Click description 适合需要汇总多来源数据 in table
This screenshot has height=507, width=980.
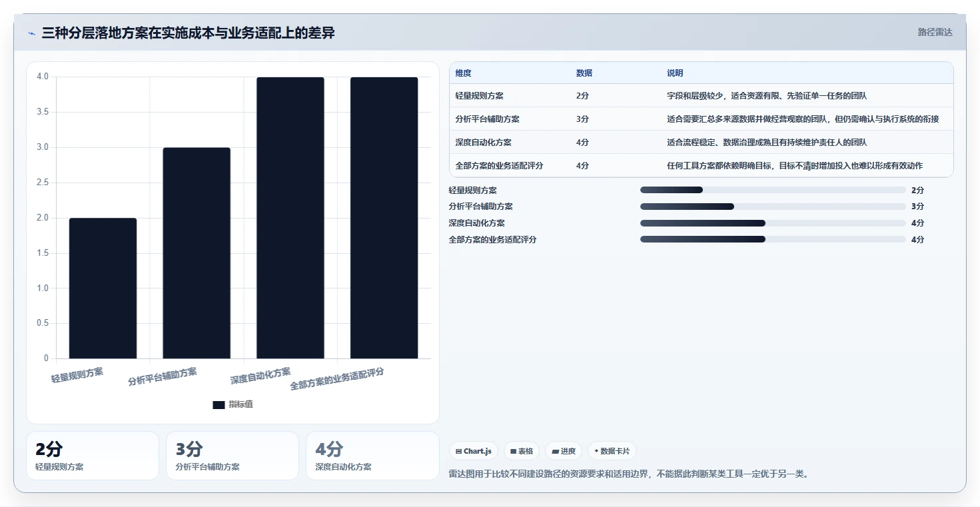(803, 119)
